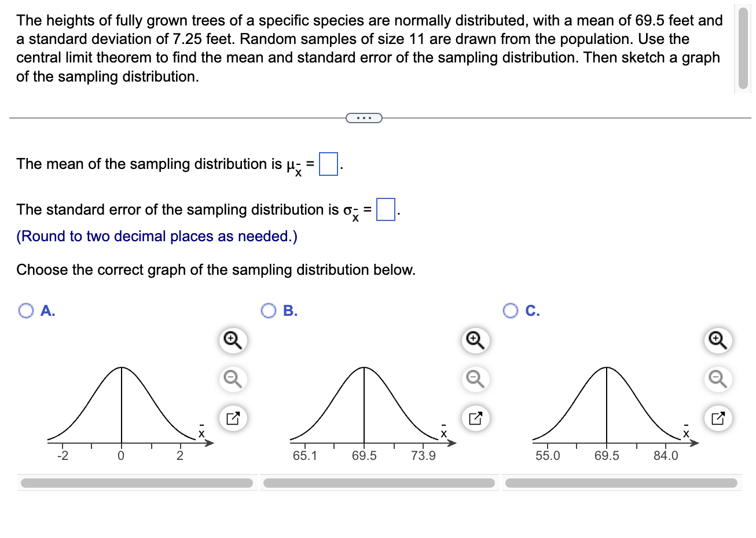This screenshot has height=538, width=756.
Task: Select answer choice A
Action: [25, 311]
